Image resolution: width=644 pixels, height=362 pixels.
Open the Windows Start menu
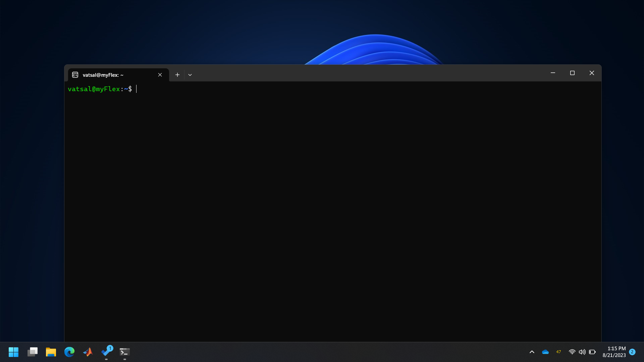[14, 352]
